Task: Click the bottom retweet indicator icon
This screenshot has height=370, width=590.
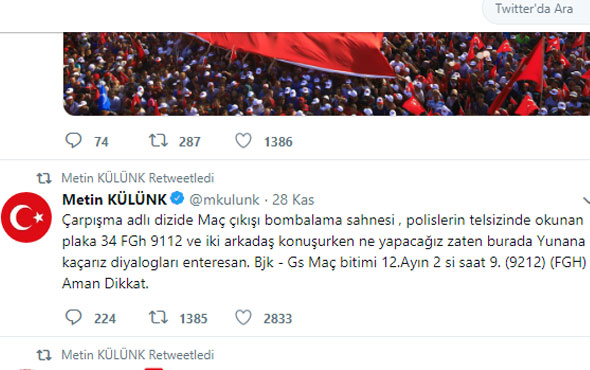Action: [x=44, y=355]
